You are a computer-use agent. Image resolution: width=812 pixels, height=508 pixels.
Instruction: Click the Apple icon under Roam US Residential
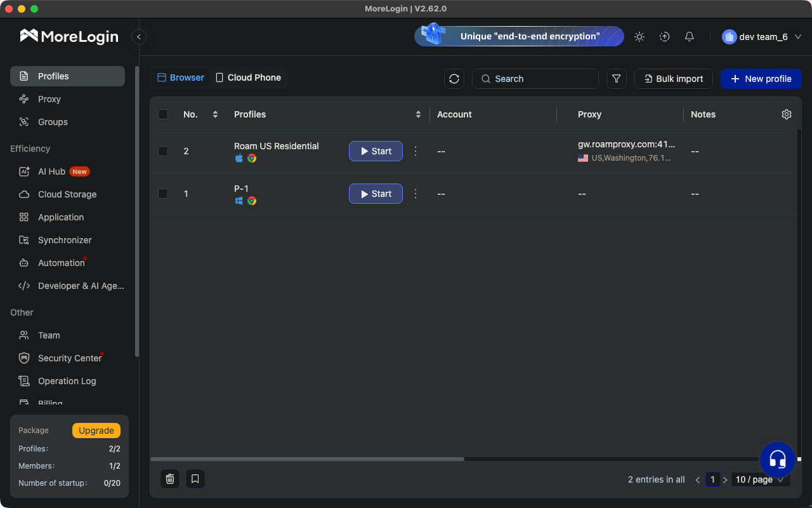pos(239,158)
